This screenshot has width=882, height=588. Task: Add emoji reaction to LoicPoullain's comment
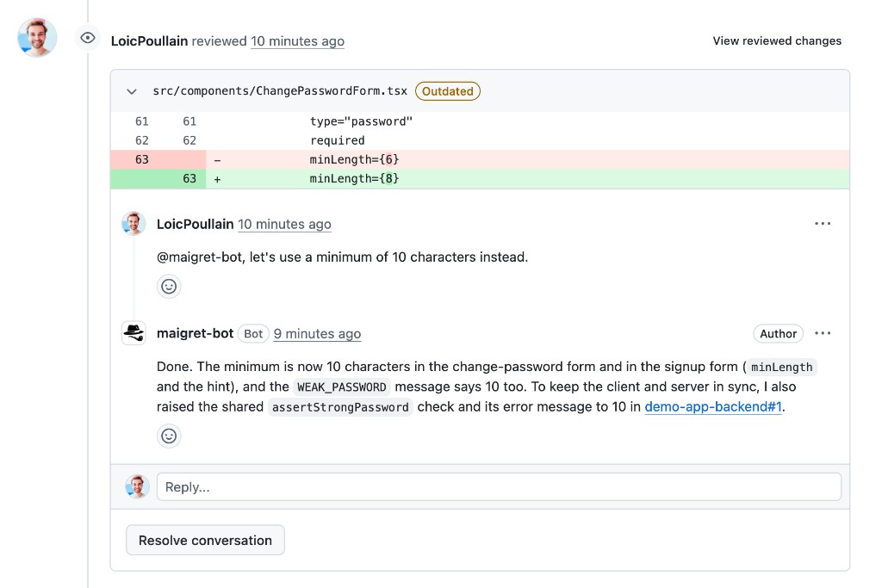(169, 287)
